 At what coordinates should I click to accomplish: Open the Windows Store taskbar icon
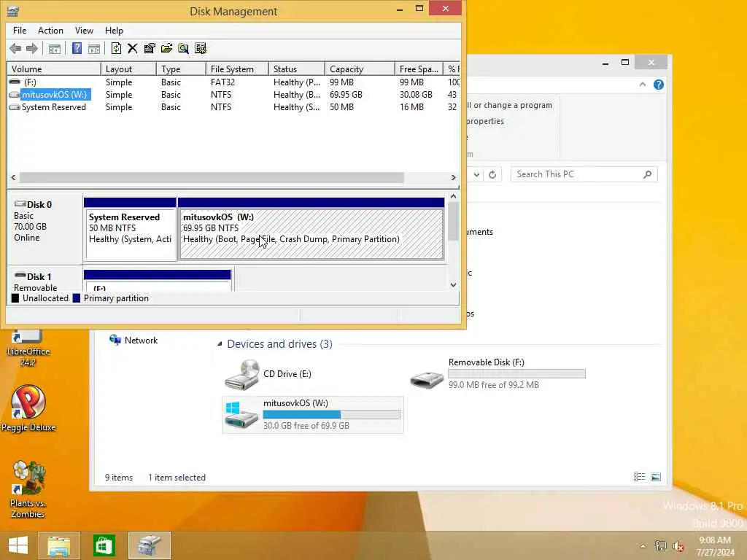point(104,545)
